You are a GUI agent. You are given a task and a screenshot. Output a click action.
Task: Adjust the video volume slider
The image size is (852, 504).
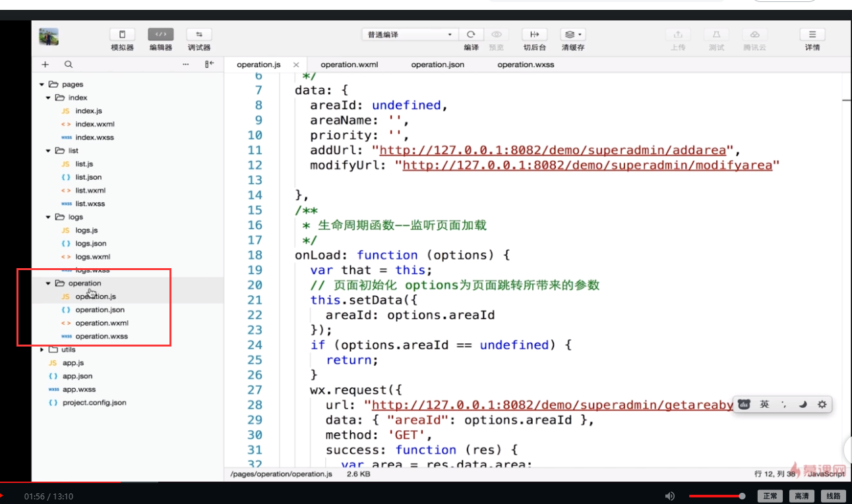click(x=717, y=496)
